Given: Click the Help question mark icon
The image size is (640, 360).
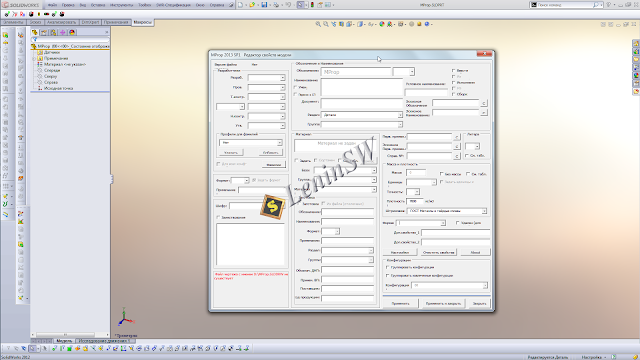Looking at the screenshot, I should click(609, 5).
